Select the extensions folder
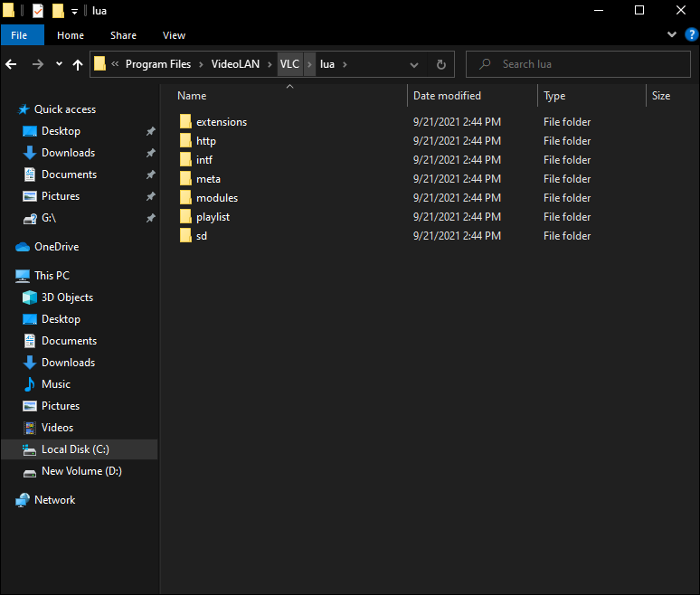Screen dimensions: 700x595 (221, 122)
